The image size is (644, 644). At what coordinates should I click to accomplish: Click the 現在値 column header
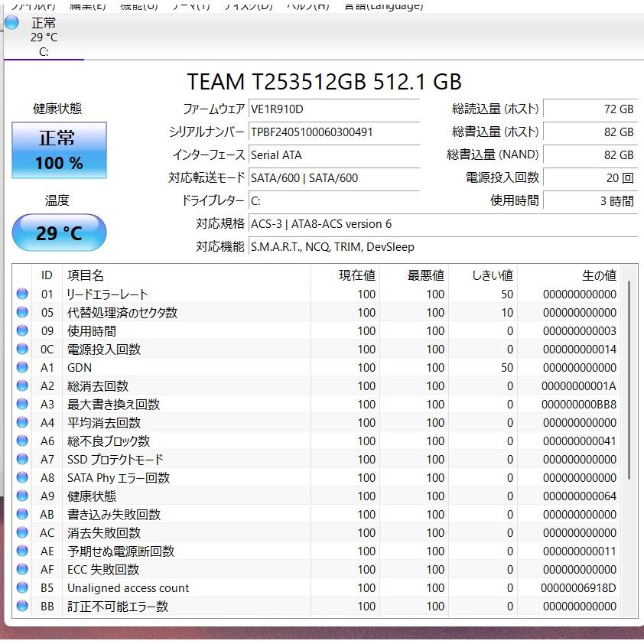coord(345,275)
